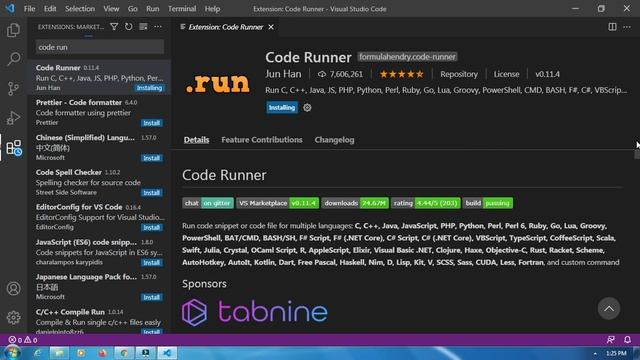This screenshot has width=640, height=360.
Task: Click the VS Marketplace v0.11.4 badge
Action: 278,203
